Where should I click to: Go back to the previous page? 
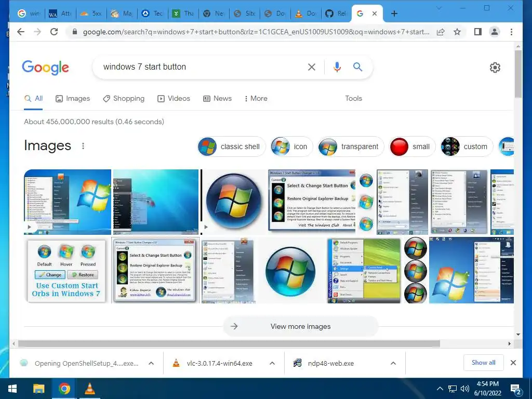21,32
